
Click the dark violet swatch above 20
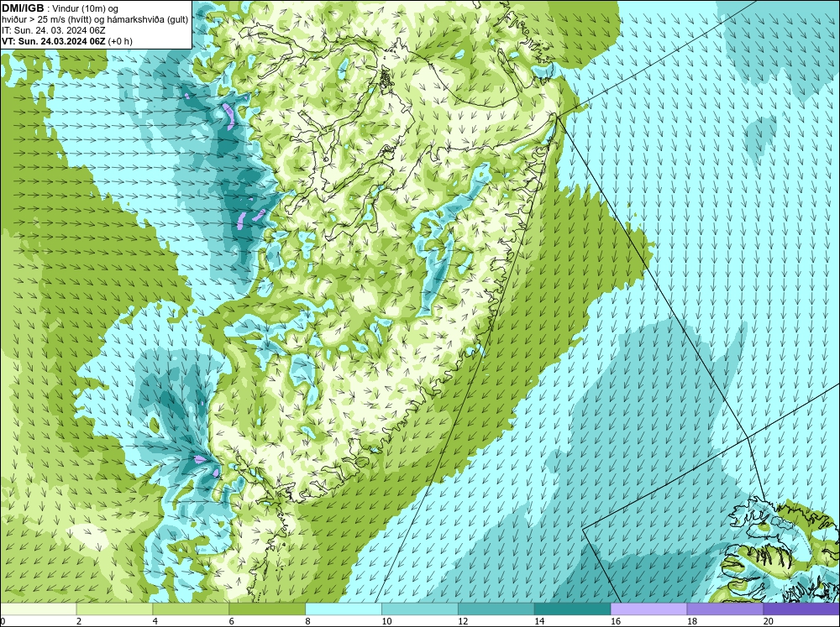[x=801, y=609]
